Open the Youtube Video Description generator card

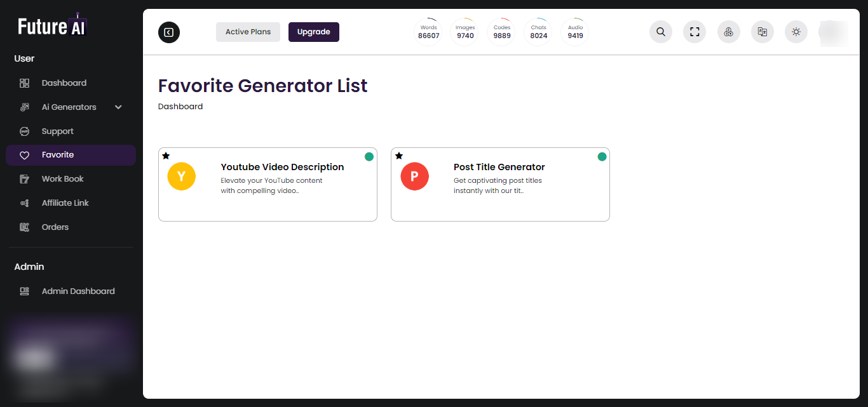coord(268,184)
